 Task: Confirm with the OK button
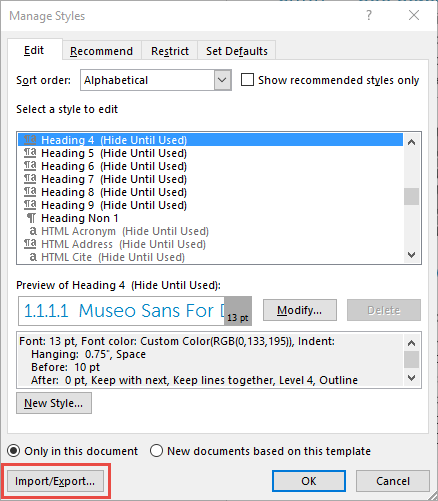pyautogui.click(x=309, y=481)
